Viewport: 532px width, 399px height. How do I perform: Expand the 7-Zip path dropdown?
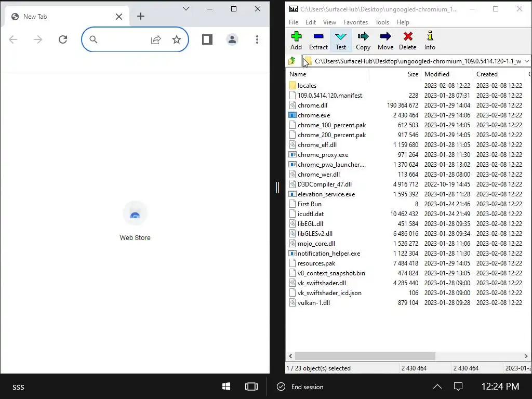[x=527, y=61]
